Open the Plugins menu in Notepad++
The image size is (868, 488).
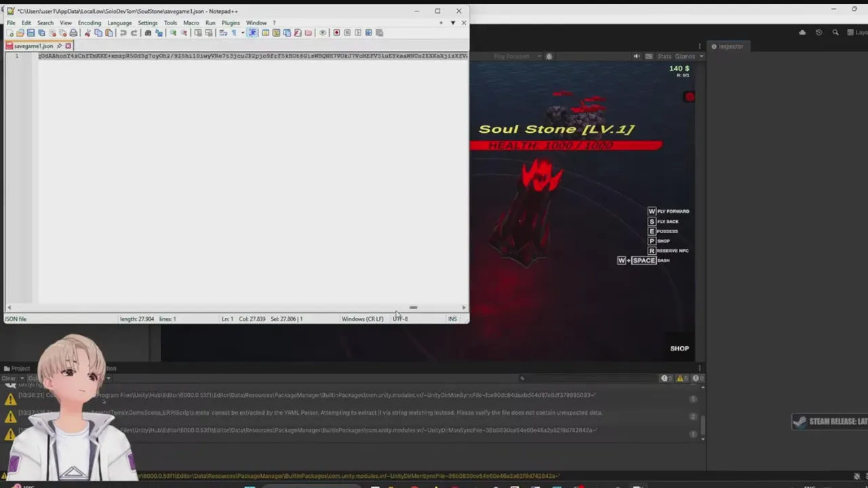click(x=231, y=23)
